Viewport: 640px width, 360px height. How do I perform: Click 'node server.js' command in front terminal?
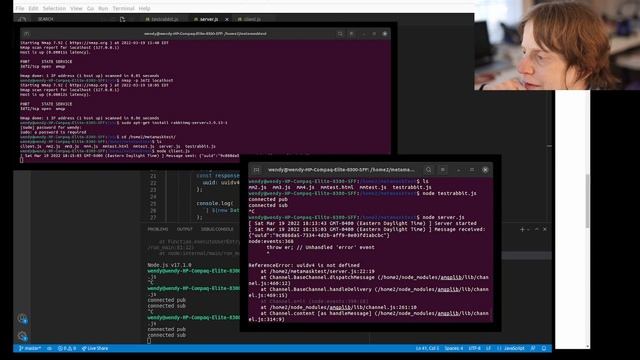click(x=443, y=217)
